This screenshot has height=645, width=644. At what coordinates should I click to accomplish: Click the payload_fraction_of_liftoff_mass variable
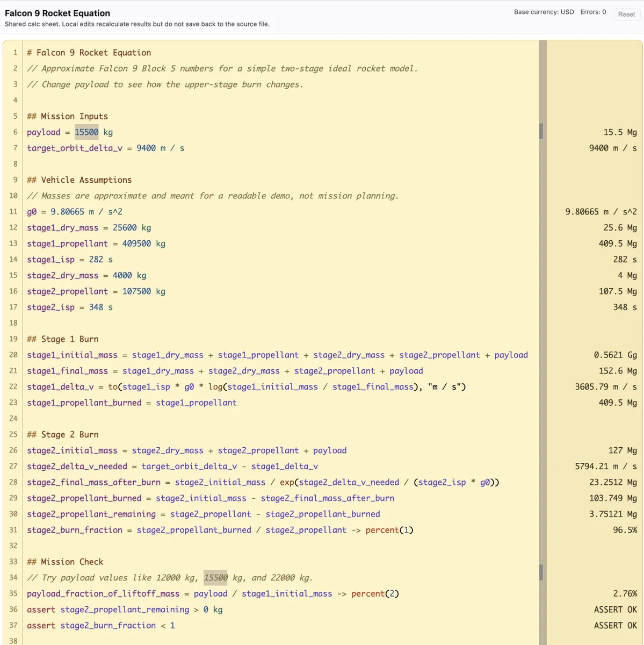click(x=103, y=593)
